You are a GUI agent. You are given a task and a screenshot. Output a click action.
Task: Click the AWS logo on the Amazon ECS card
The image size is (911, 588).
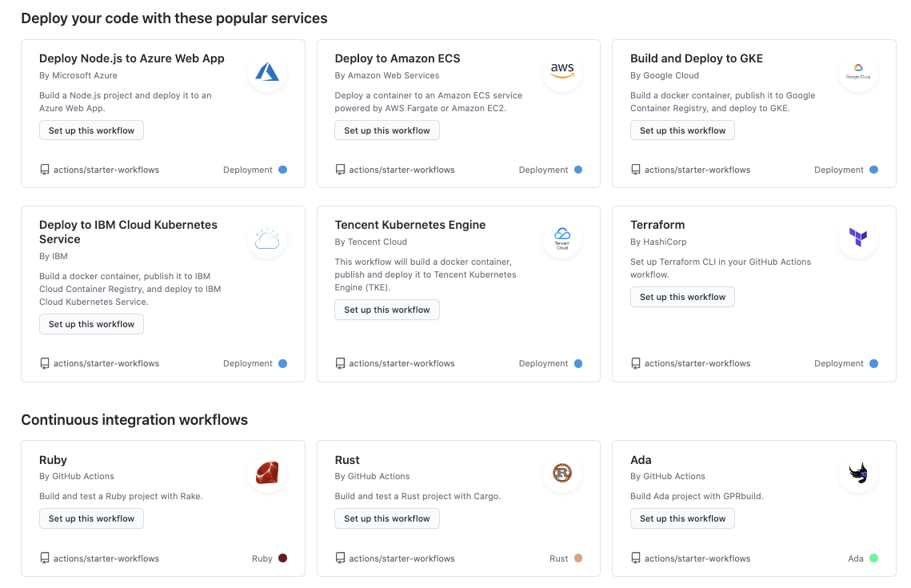[x=562, y=71]
